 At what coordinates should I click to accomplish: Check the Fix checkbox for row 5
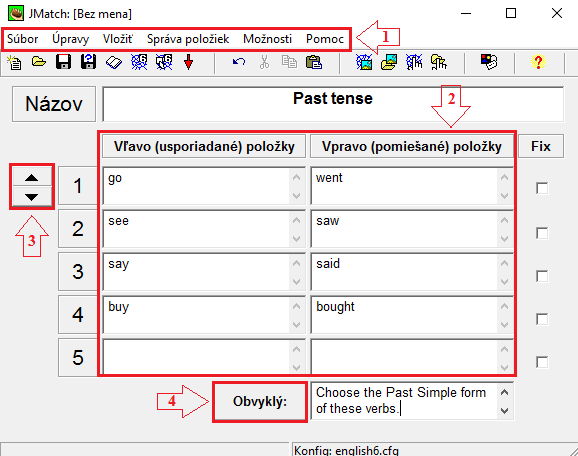pyautogui.click(x=542, y=362)
